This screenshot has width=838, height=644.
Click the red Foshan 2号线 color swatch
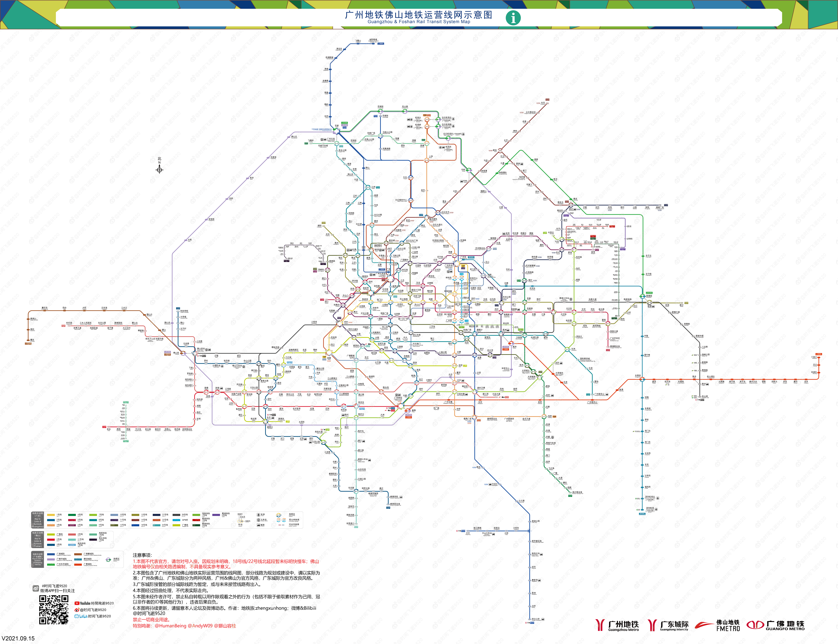pos(51,540)
